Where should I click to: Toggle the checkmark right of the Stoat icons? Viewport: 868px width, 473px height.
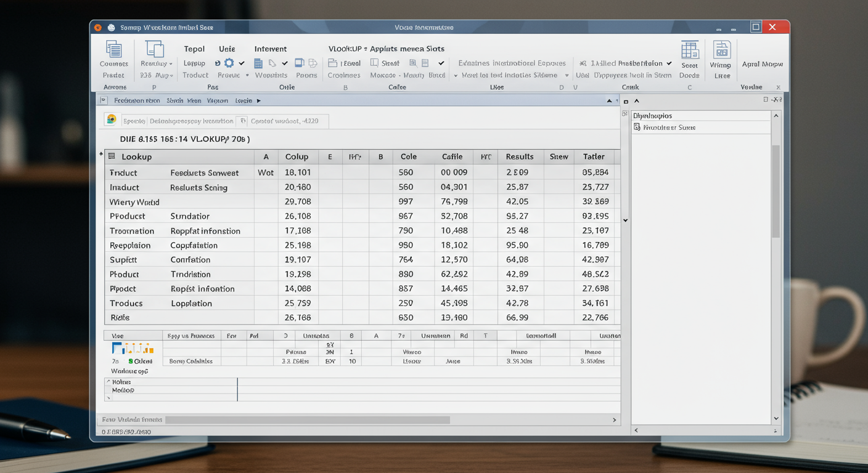(441, 63)
